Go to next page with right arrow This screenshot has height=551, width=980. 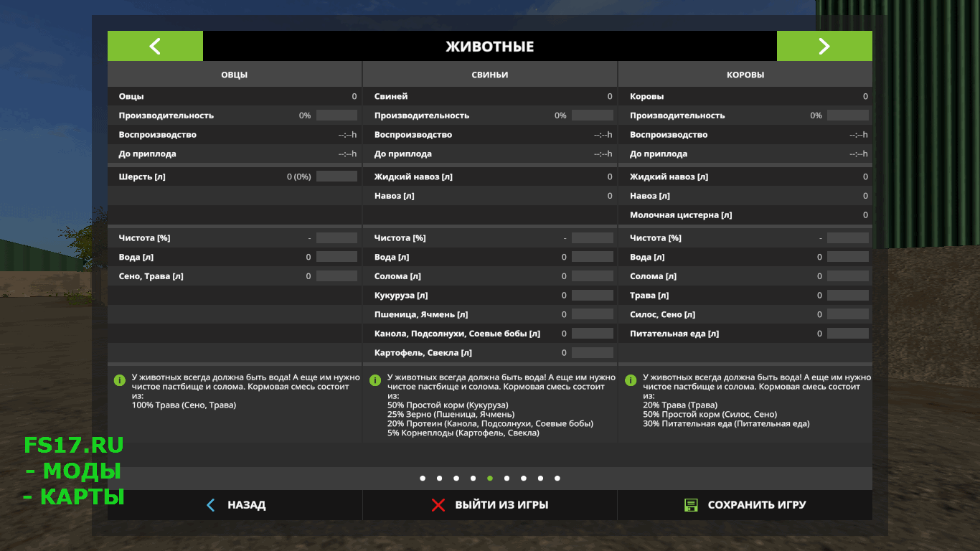point(824,46)
